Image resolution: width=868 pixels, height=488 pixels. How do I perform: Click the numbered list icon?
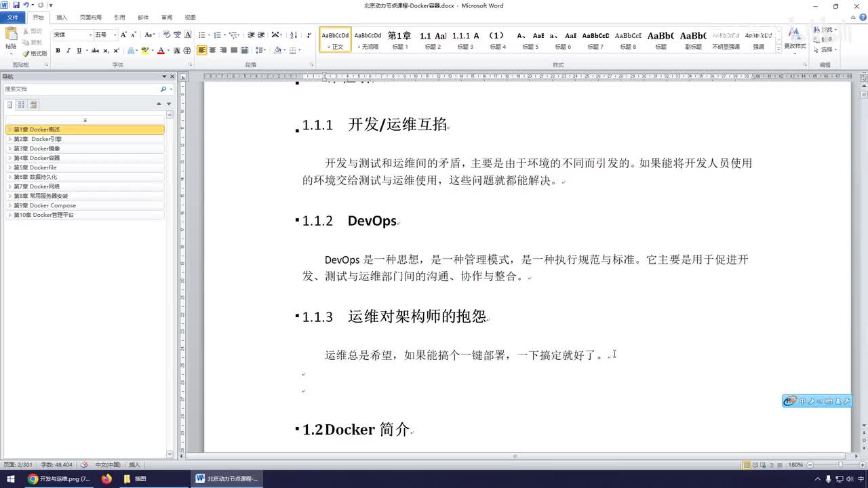point(217,35)
